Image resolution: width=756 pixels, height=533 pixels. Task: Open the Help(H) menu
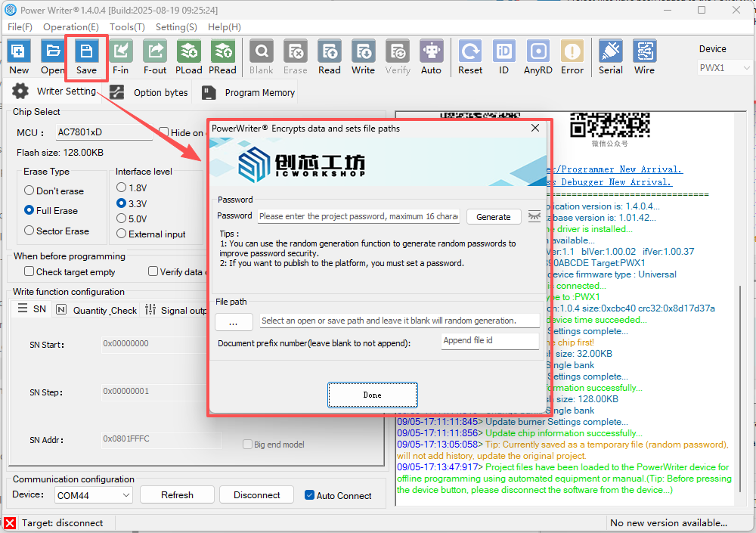click(x=225, y=27)
